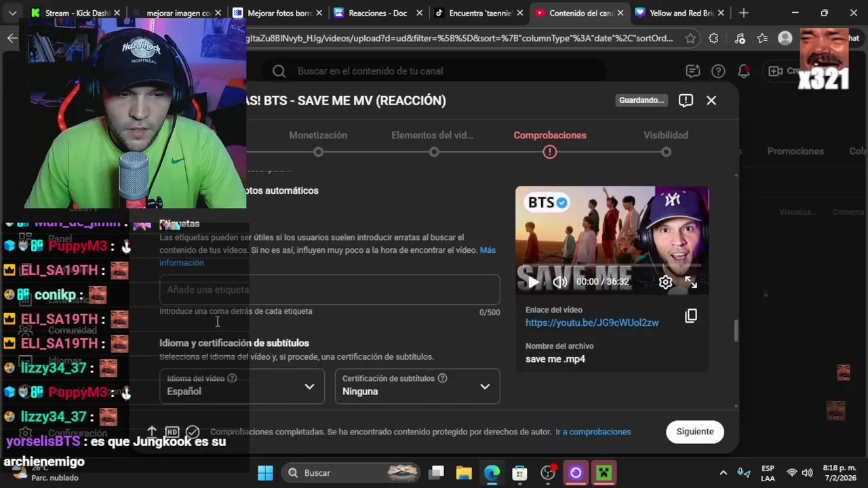Click the Comprobaciones warning step marker
The image size is (868, 488).
tap(550, 152)
